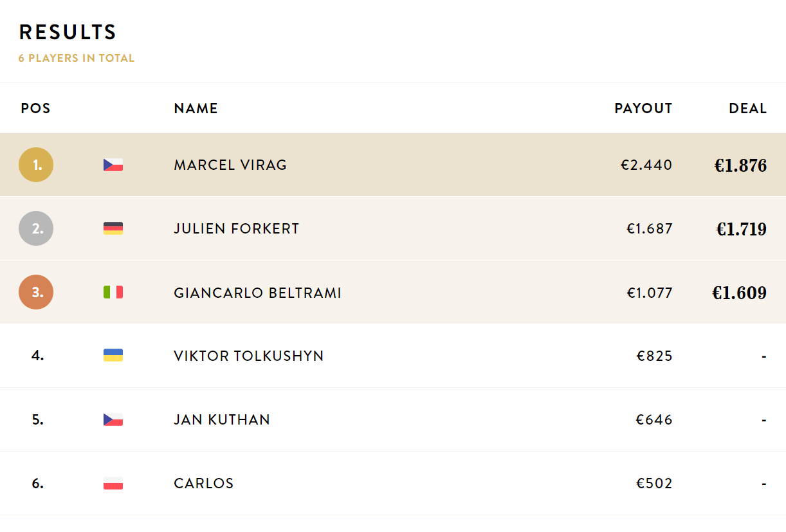This screenshot has width=786, height=532.
Task: Click the Polish flag beside Carlos
Action: tap(113, 483)
